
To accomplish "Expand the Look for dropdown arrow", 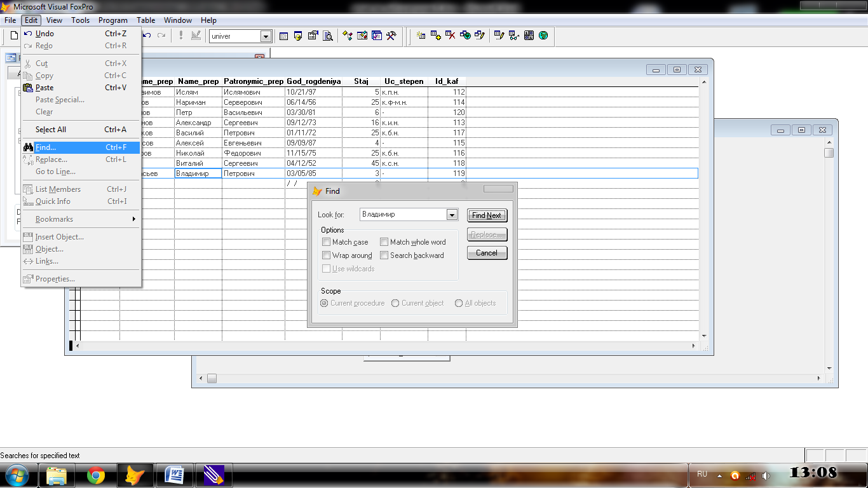I will (x=452, y=215).
